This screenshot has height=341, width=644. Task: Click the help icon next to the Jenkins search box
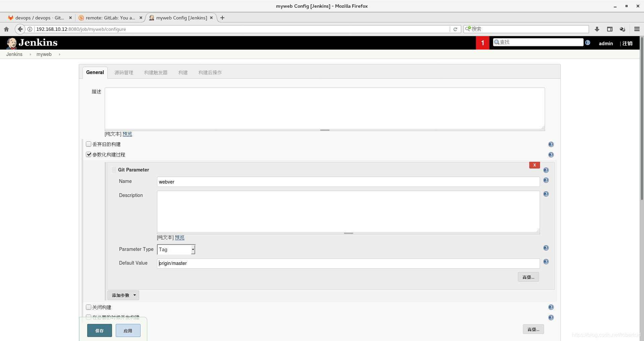(x=588, y=43)
